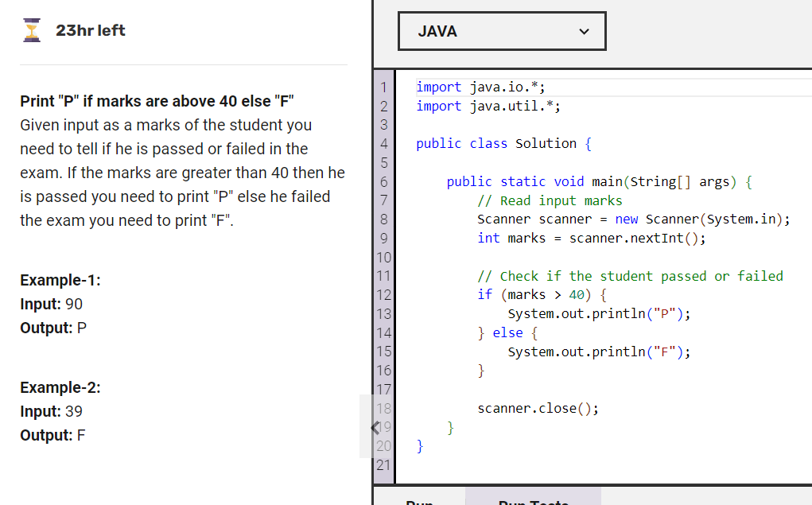Click the scanner.close() statement on line 18
This screenshot has height=505, width=812.
(x=538, y=408)
